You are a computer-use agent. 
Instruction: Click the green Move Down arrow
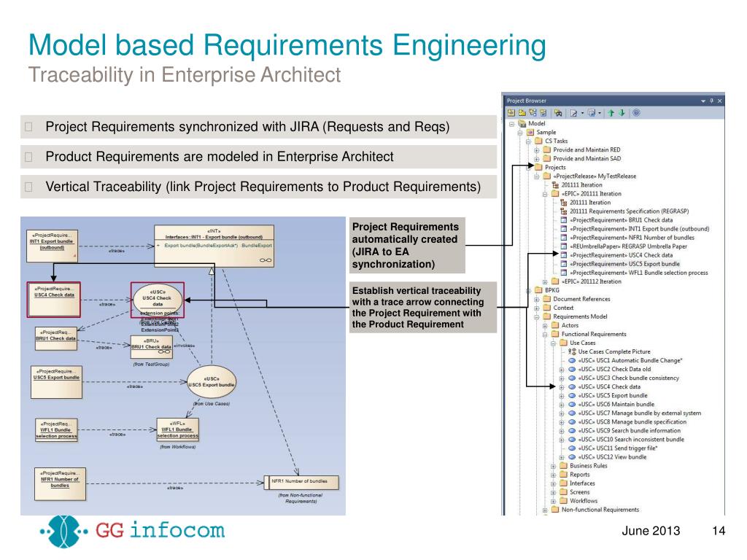622,113
